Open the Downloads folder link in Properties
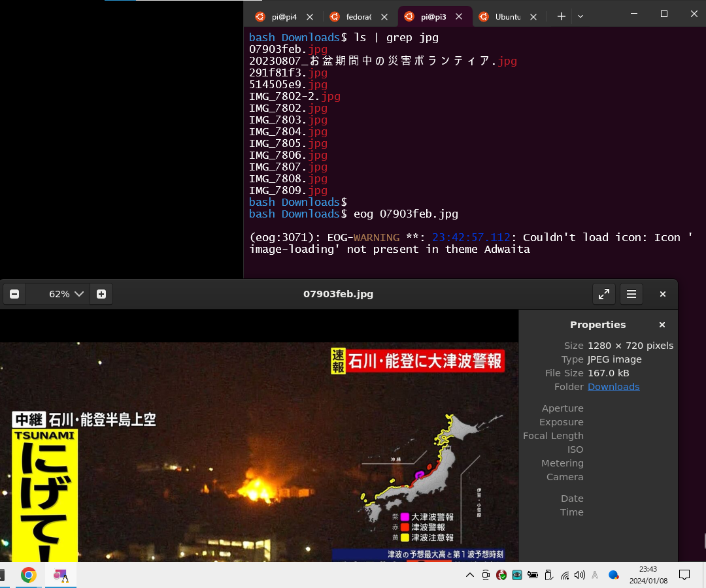 click(x=613, y=386)
